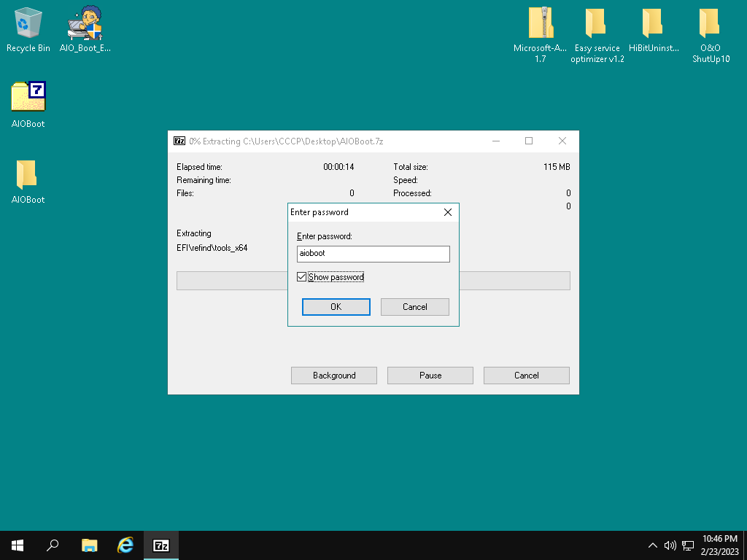The image size is (747, 560).
Task: Select the AIOBoot 7z archive icon
Action: (28, 98)
